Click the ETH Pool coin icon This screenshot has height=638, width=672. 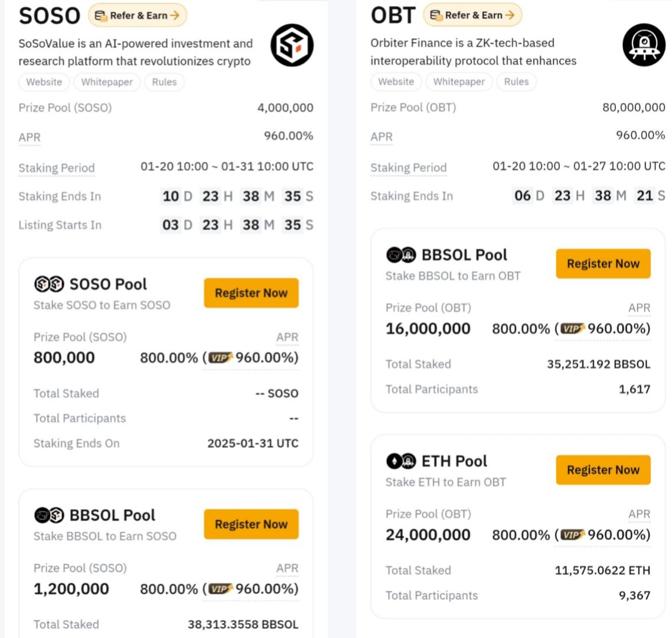(401, 461)
